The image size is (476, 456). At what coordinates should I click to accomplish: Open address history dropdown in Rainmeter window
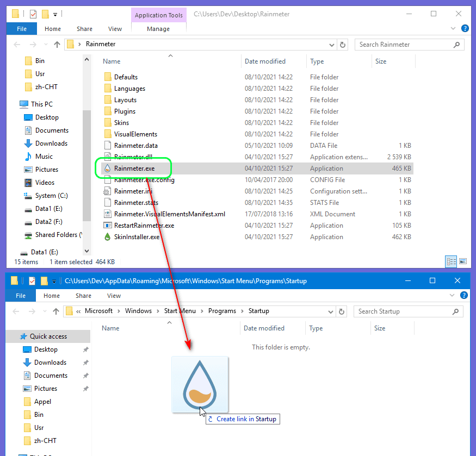pyautogui.click(x=331, y=45)
